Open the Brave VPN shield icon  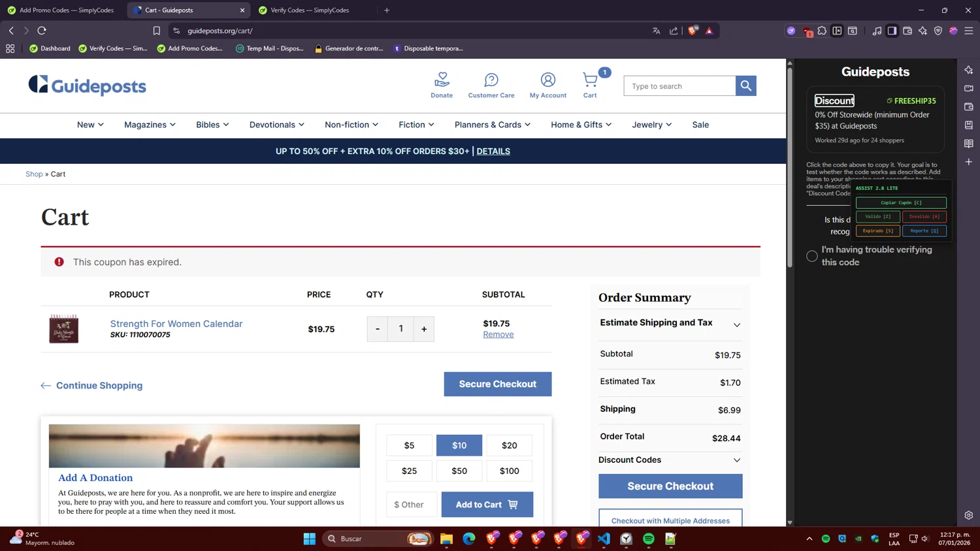tap(938, 31)
